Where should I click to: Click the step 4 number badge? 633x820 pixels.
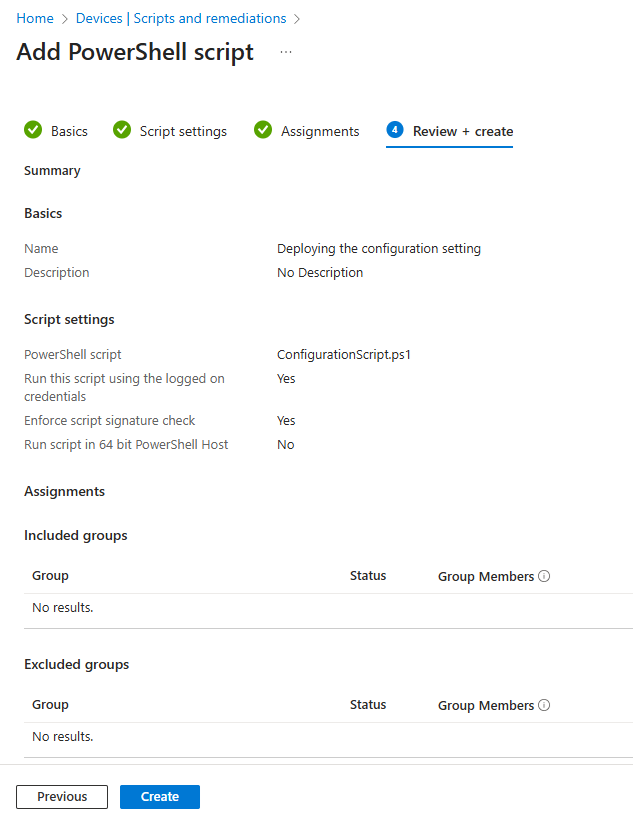pyautogui.click(x=395, y=130)
